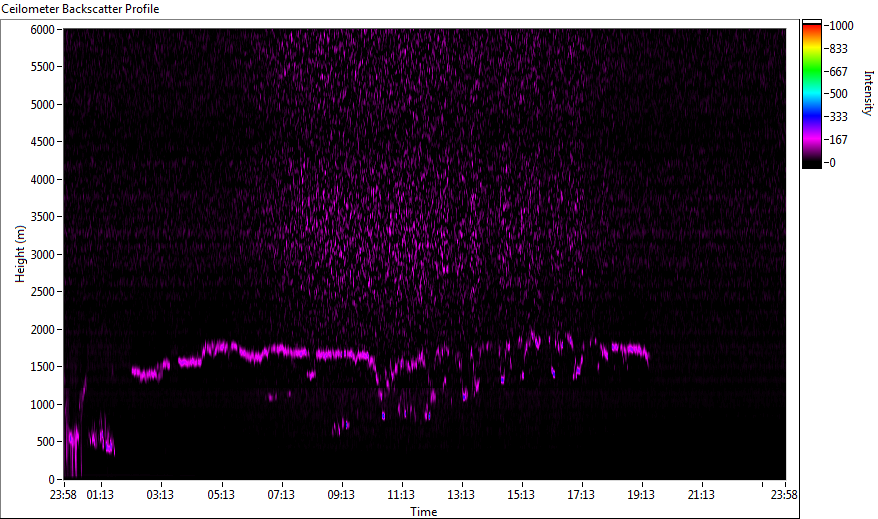Click the 07:13 time tick label
878x519 pixels.
[281, 495]
